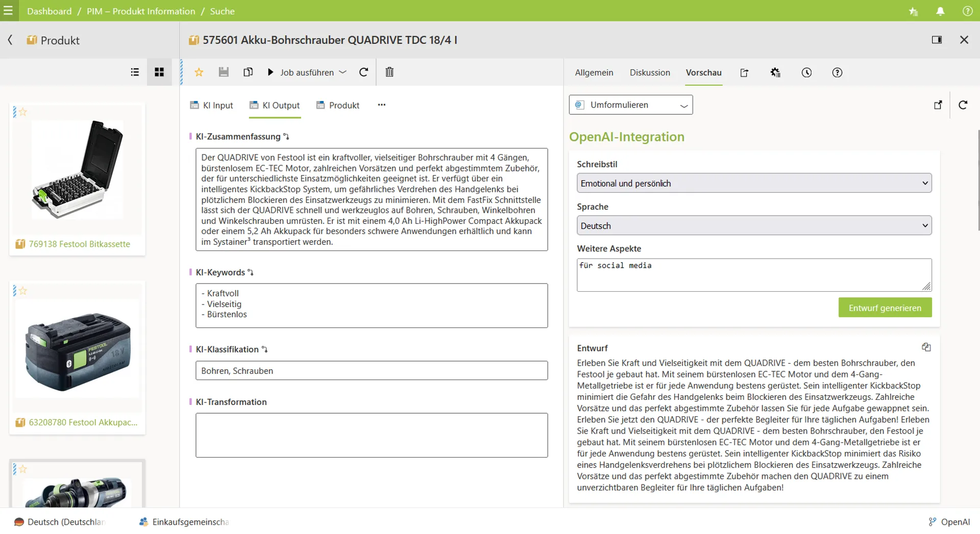Click inheritance icon next to KI-Klassifikation

(x=264, y=349)
